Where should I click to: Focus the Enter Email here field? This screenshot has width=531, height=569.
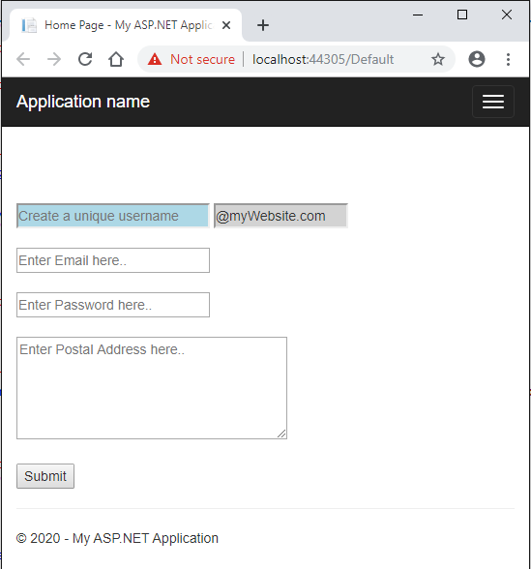point(113,261)
